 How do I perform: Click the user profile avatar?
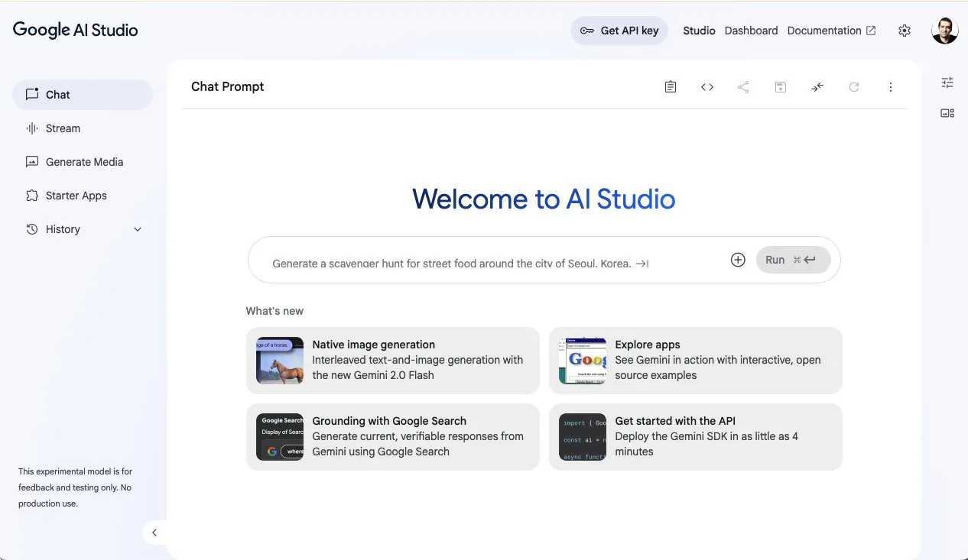point(945,31)
